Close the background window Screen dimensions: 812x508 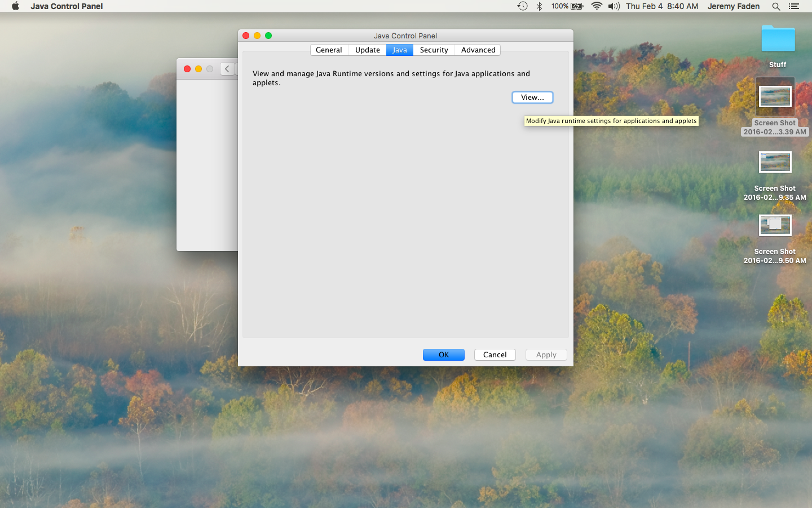point(187,69)
